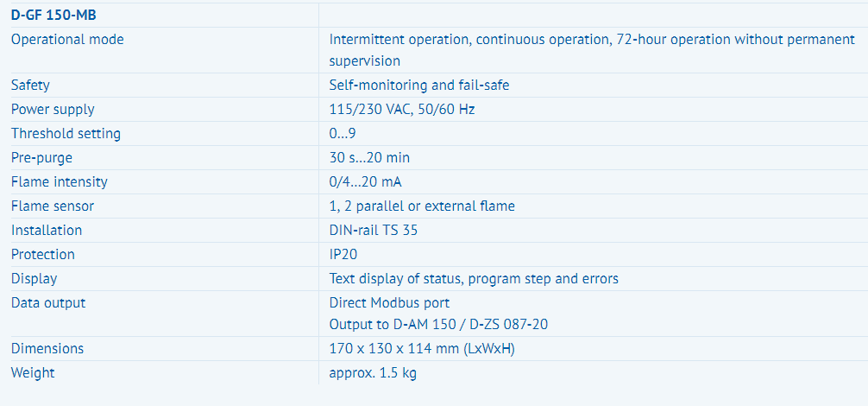Screen dimensions: 868x406
Task: Click the Power supply label
Action: click(x=53, y=110)
